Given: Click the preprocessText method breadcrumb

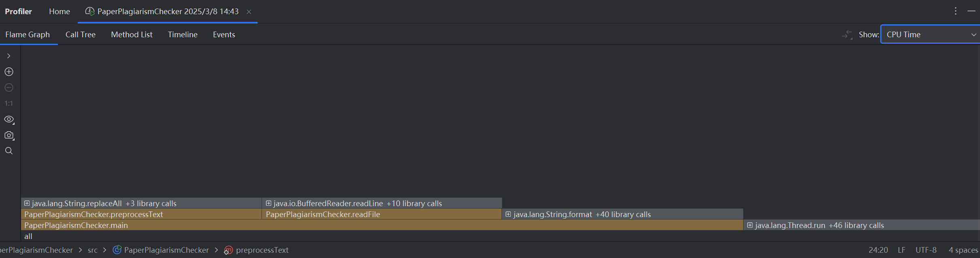Looking at the screenshot, I should click(x=257, y=250).
